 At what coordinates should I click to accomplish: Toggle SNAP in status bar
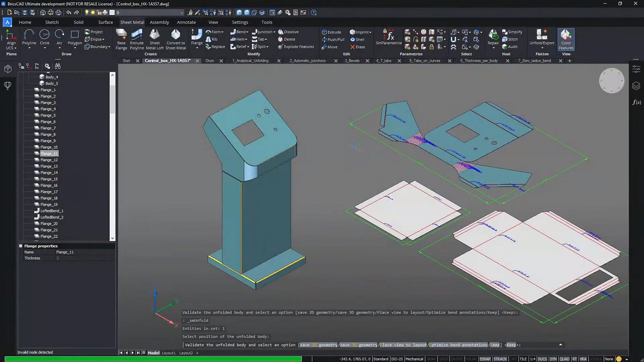(430, 359)
